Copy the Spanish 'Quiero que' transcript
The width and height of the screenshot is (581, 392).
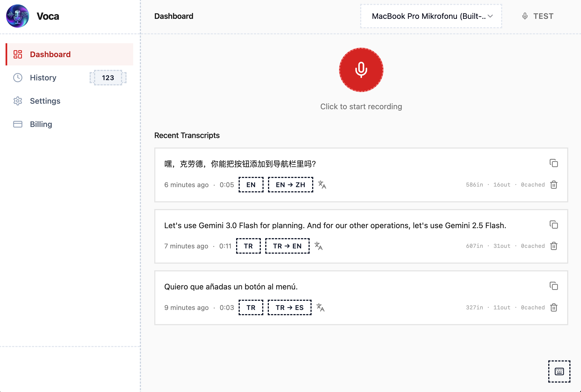[554, 286]
